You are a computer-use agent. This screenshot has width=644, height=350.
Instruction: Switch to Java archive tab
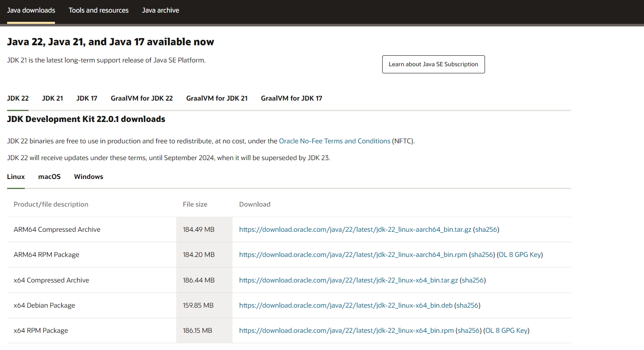tap(161, 10)
